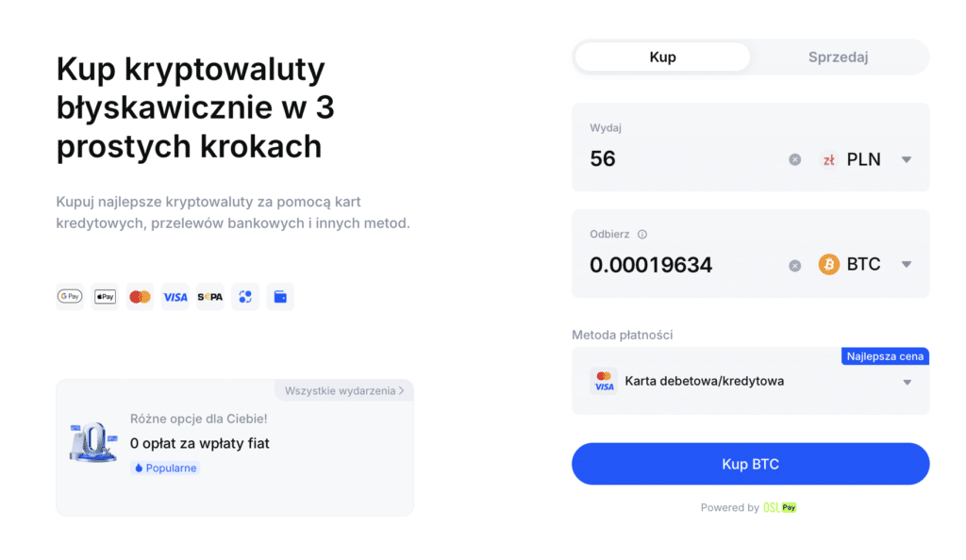Select the SEPA transfer icon
The width and height of the screenshot is (966, 560).
209,296
